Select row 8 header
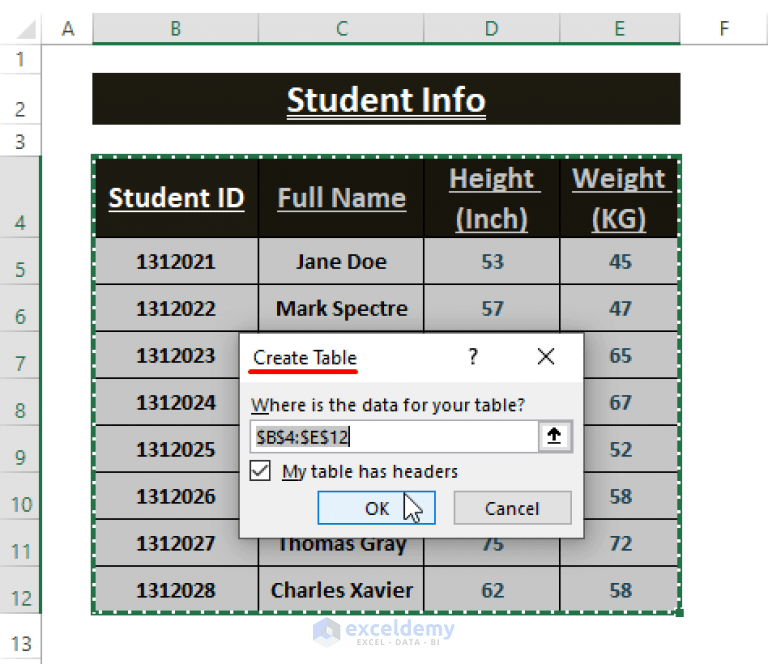 [x=20, y=403]
